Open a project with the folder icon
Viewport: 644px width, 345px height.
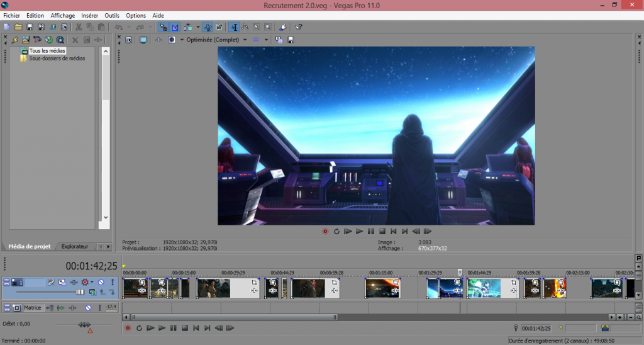pos(18,27)
